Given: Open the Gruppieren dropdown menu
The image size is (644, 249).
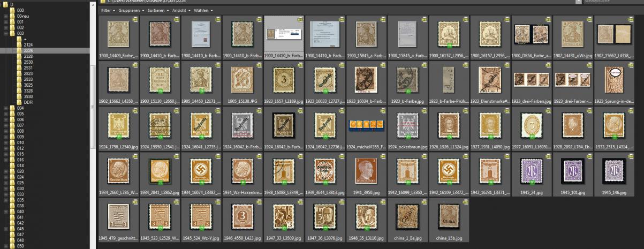Looking at the screenshot, I should [131, 10].
